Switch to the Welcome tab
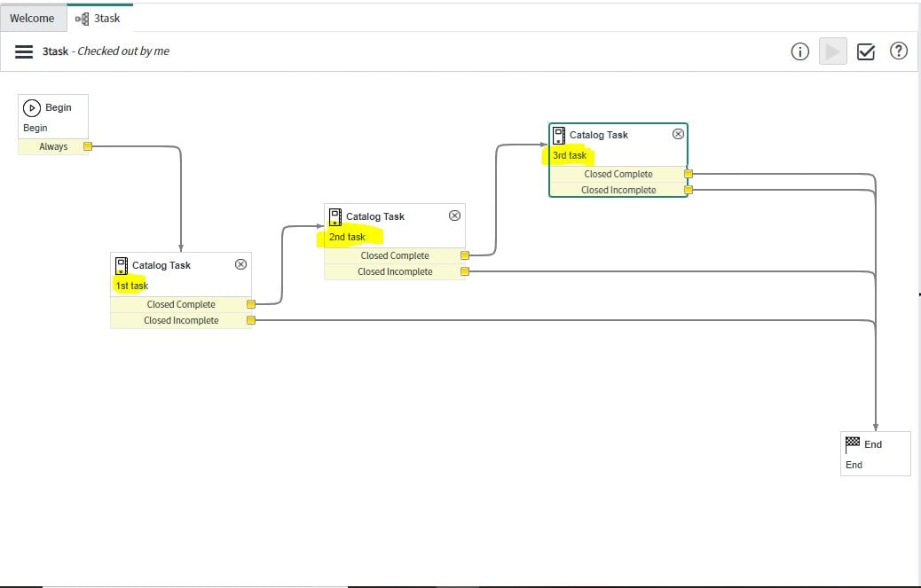 click(33, 17)
